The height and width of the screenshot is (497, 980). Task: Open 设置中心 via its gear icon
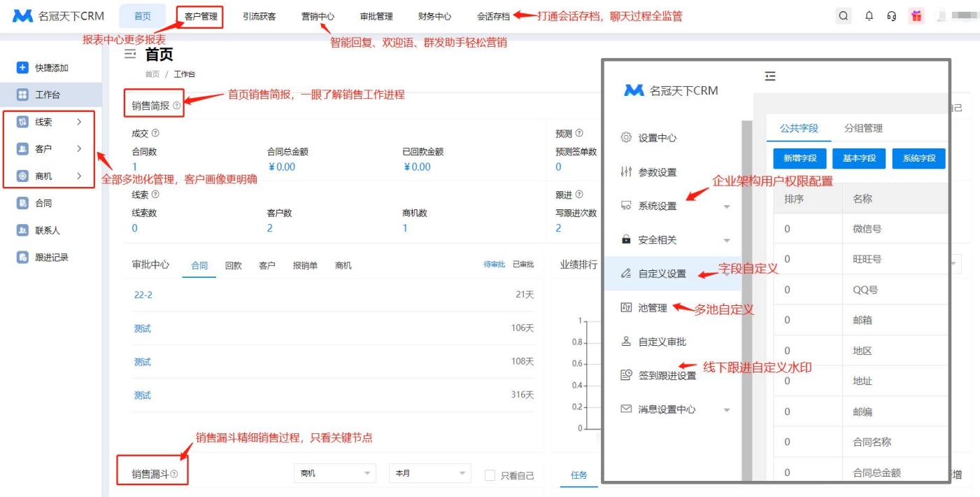point(627,138)
